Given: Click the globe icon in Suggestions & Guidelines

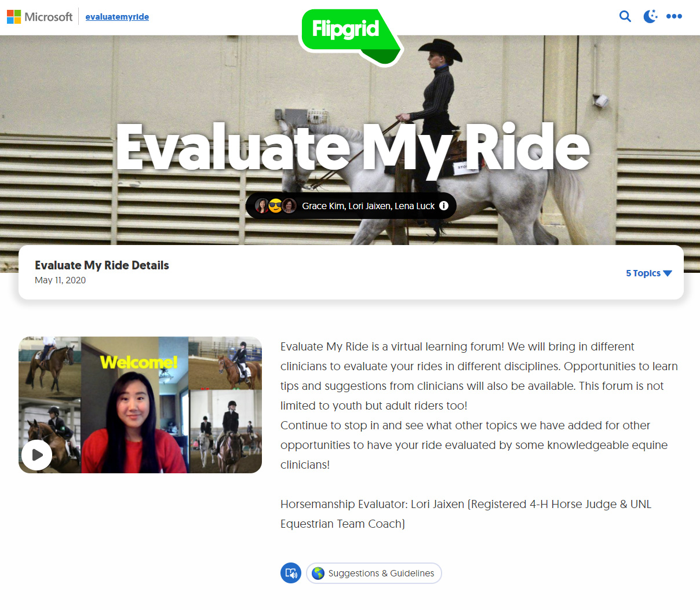Looking at the screenshot, I should click(x=318, y=573).
